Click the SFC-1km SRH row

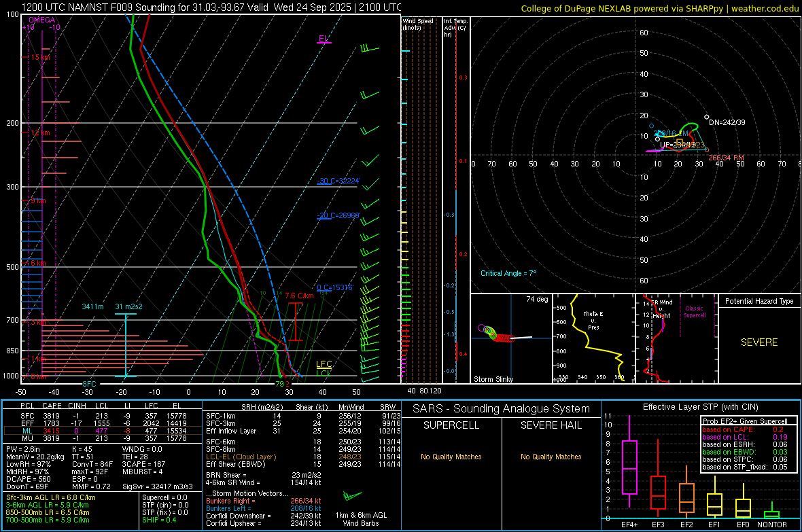point(303,416)
